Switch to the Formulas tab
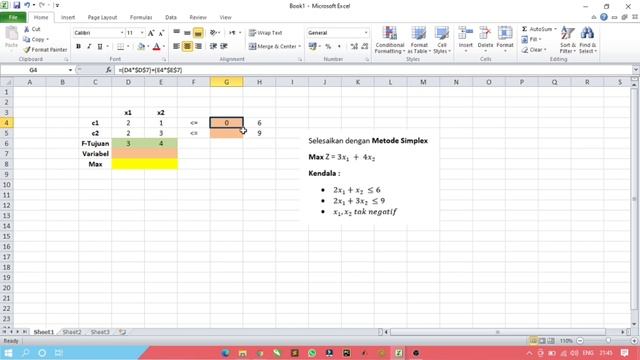This screenshot has width=640, height=360. point(141,18)
